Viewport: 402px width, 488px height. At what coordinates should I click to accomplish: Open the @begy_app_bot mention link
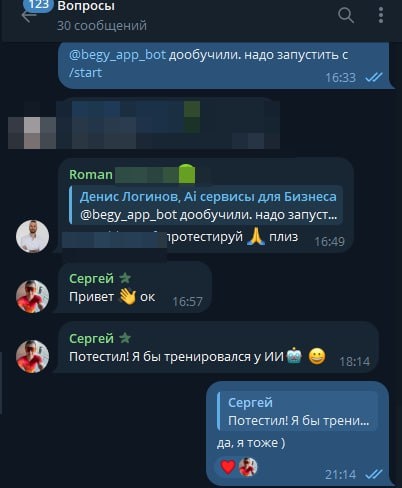[117, 55]
